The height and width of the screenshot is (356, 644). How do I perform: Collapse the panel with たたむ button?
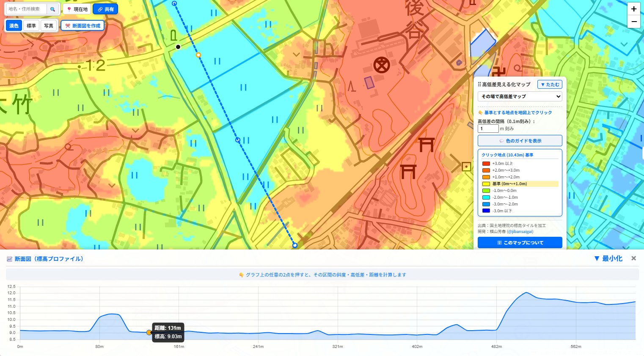(550, 85)
